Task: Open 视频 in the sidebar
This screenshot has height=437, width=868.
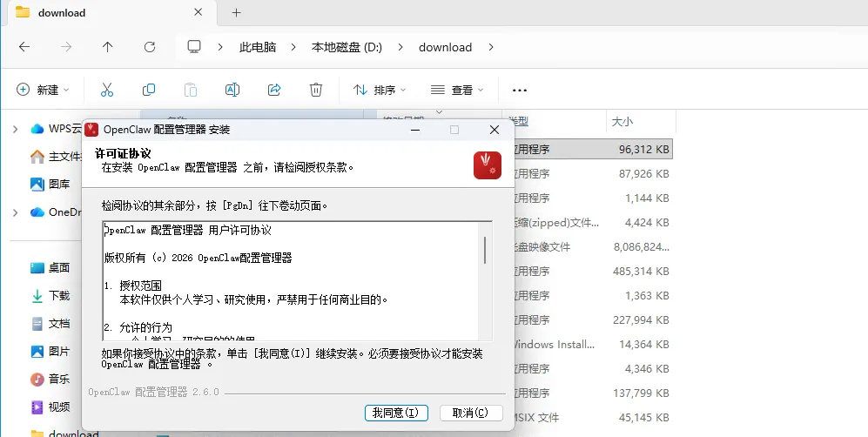Action: point(50,407)
